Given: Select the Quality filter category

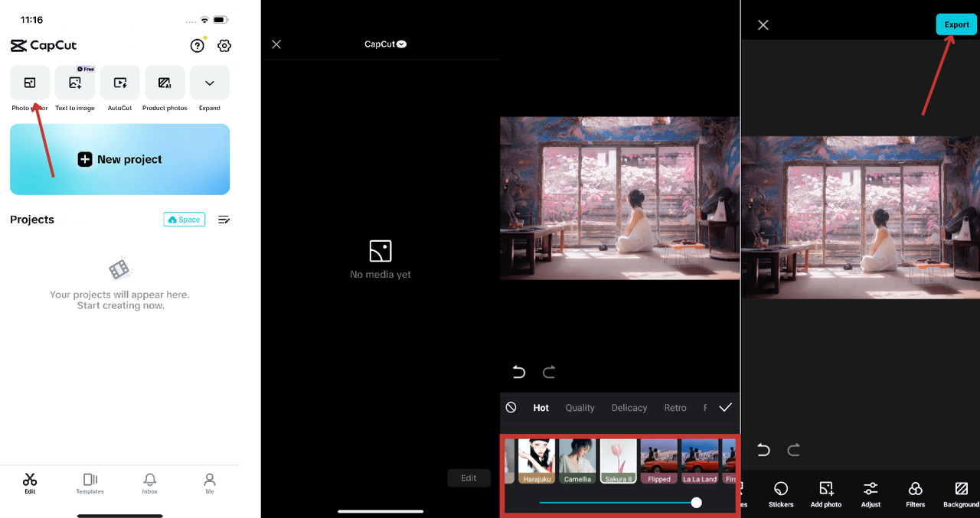Looking at the screenshot, I should tap(580, 408).
